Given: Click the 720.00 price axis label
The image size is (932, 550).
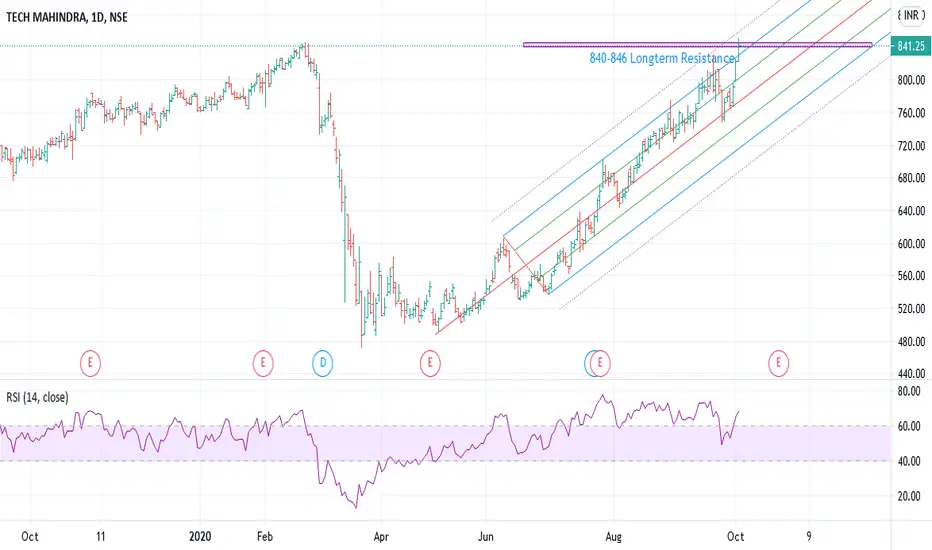Looking at the screenshot, I should pyautogui.click(x=911, y=145).
